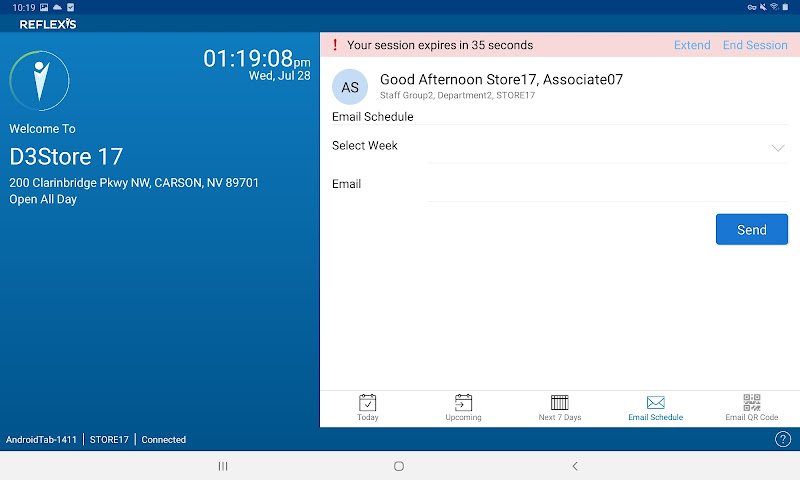Tap Android recent apps button
The height and width of the screenshot is (480, 800).
(x=223, y=466)
